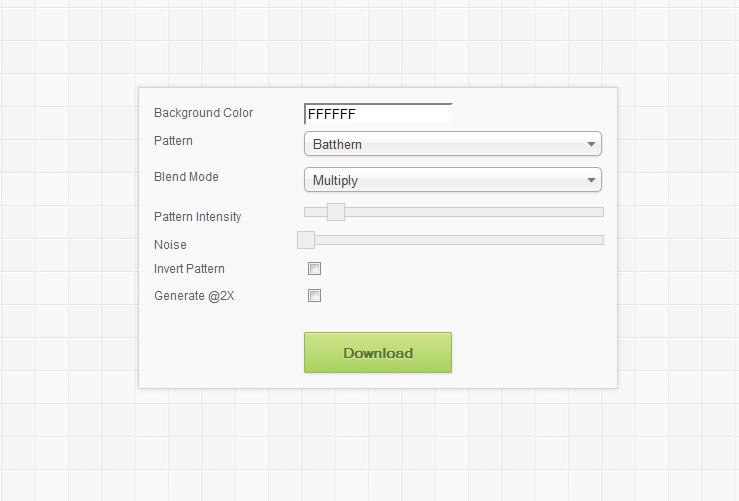Image resolution: width=739 pixels, height=501 pixels.
Task: Click the Blend Mode label
Action: point(186,177)
